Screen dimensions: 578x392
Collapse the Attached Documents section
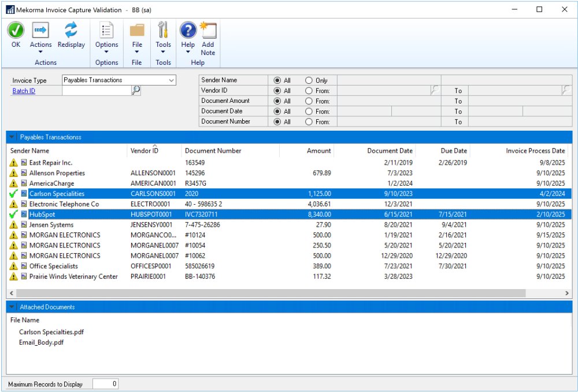(12, 307)
